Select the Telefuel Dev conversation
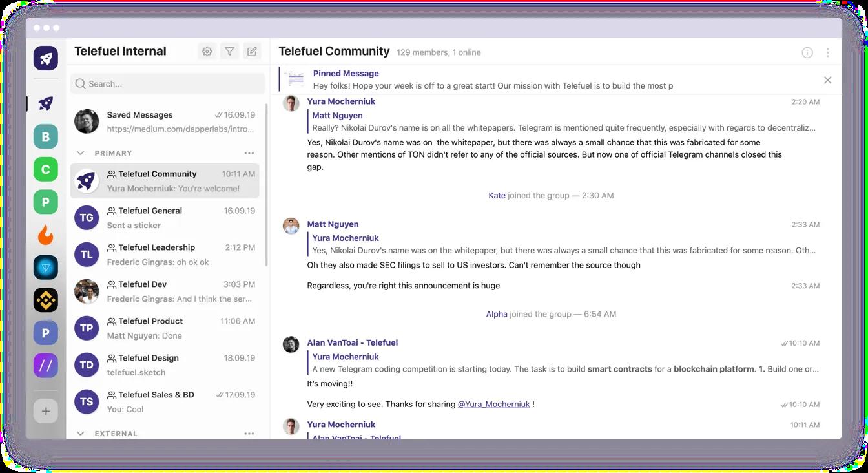868x473 pixels. (165, 291)
